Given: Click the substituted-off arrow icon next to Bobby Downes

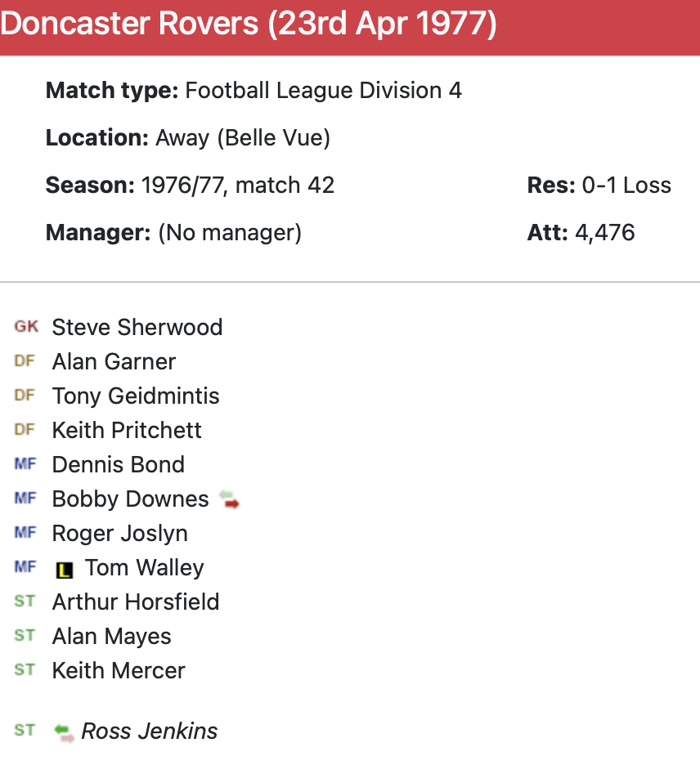Looking at the screenshot, I should point(230,499).
